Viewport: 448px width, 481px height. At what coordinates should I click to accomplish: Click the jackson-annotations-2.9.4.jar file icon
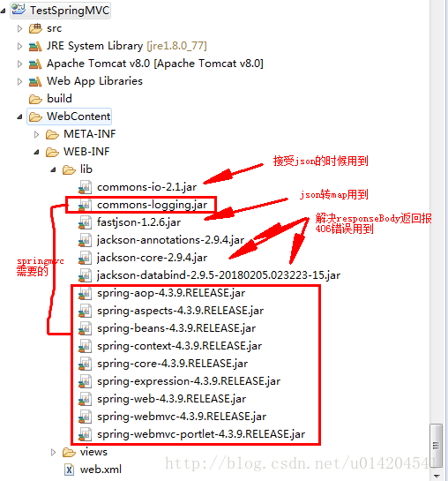[x=86, y=240]
